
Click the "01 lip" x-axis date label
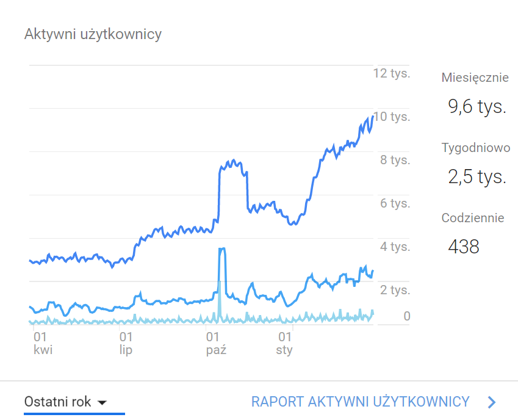(x=126, y=343)
